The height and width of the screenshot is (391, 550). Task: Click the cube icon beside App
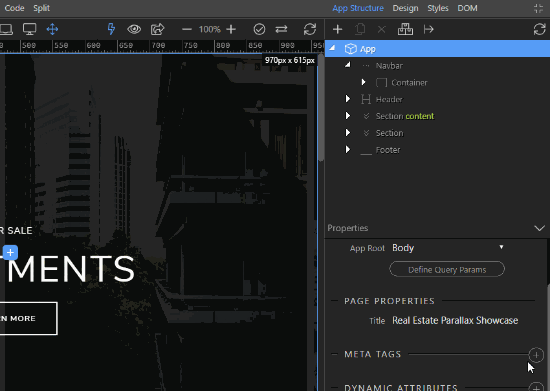pos(350,49)
